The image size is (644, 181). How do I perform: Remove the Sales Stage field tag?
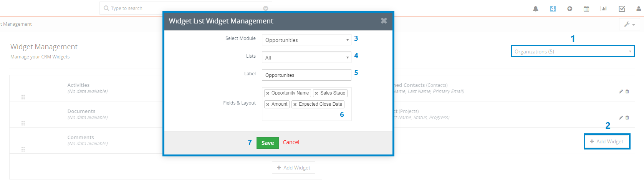(x=316, y=93)
